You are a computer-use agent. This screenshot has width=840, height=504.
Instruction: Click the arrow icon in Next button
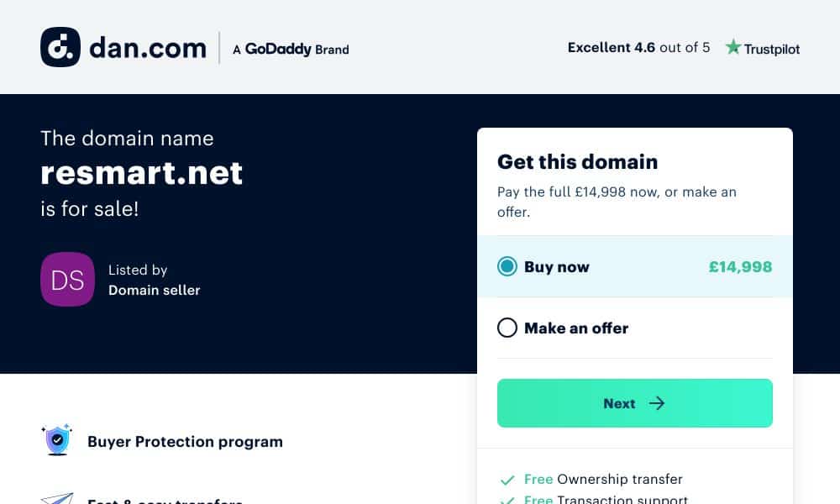click(657, 403)
